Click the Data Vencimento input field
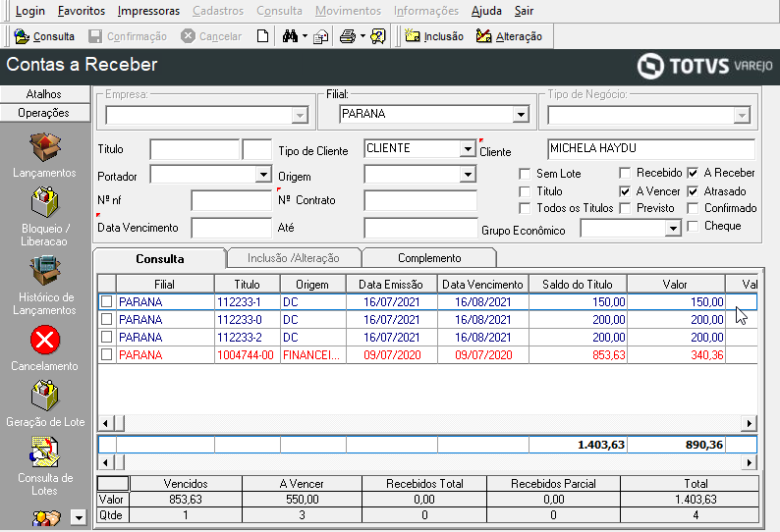The height and width of the screenshot is (532, 780). pos(231,228)
